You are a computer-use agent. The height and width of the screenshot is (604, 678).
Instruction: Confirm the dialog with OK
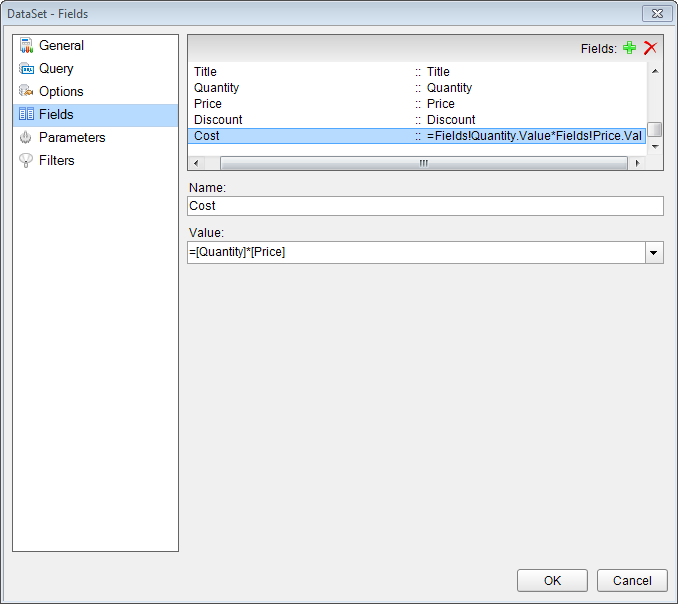(x=552, y=580)
